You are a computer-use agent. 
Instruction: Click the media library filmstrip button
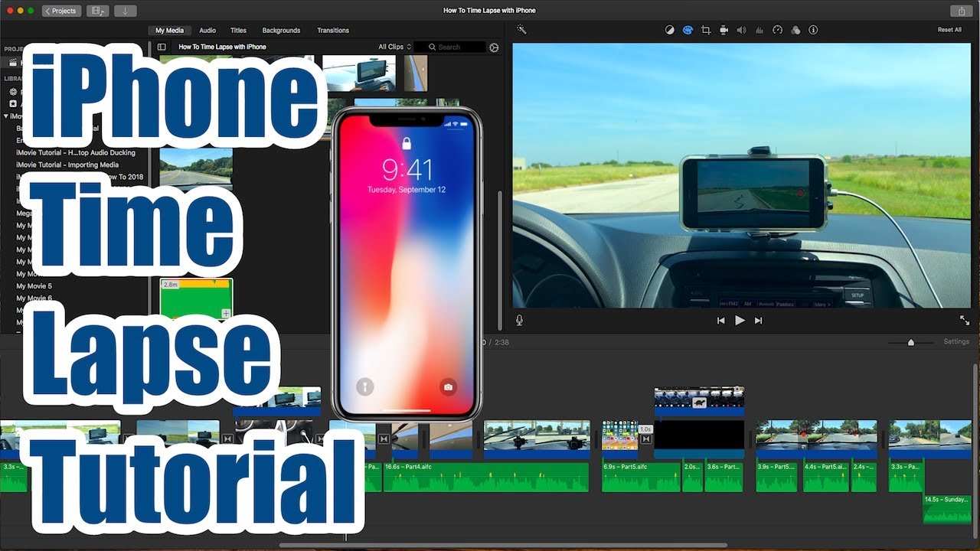97,11
